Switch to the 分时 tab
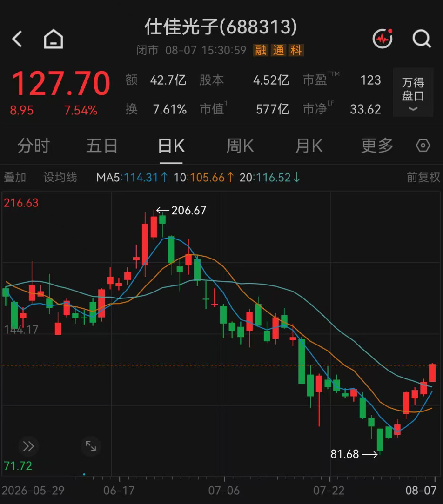 point(34,146)
